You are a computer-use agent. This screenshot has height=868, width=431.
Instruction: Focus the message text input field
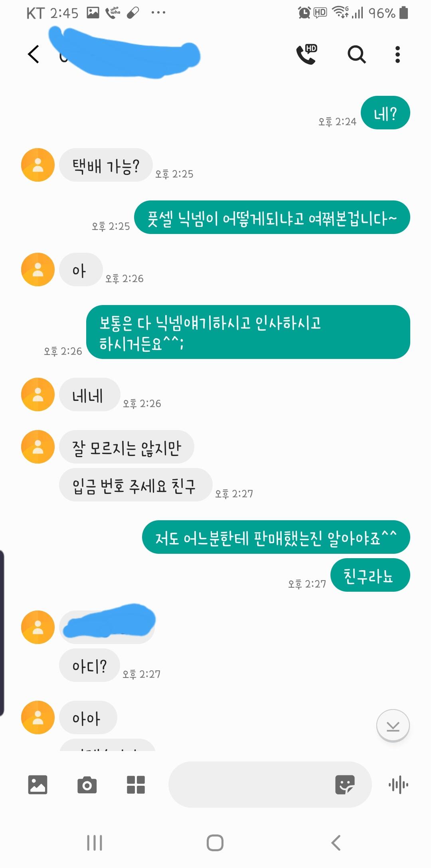(x=251, y=785)
